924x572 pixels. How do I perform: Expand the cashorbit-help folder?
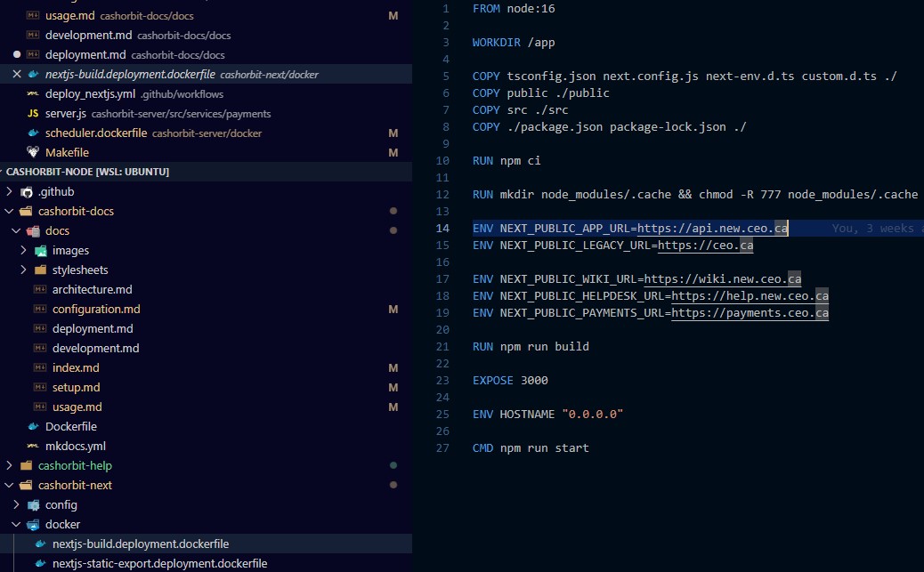pos(10,466)
